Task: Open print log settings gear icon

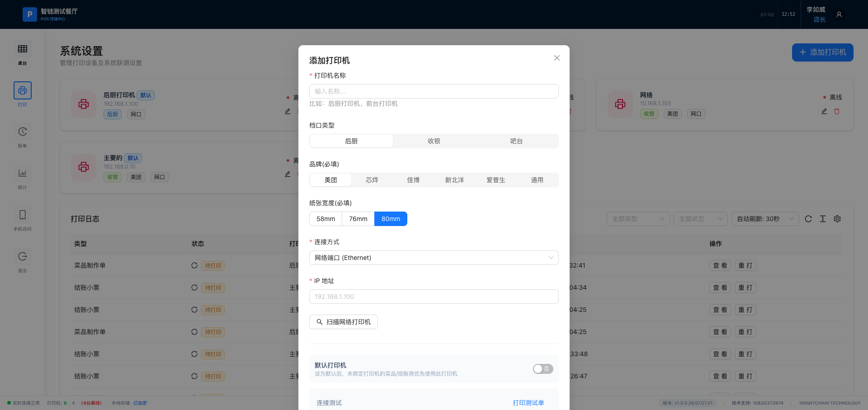Action: (837, 219)
